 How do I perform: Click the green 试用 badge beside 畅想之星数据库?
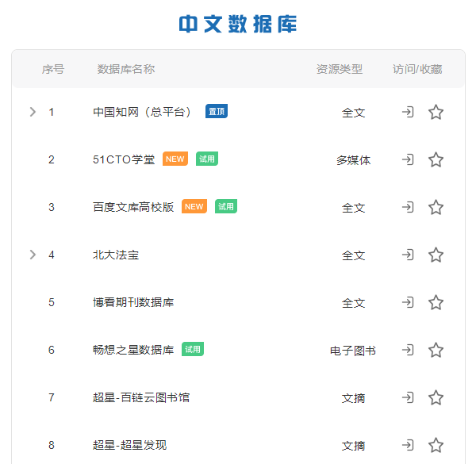pos(193,349)
